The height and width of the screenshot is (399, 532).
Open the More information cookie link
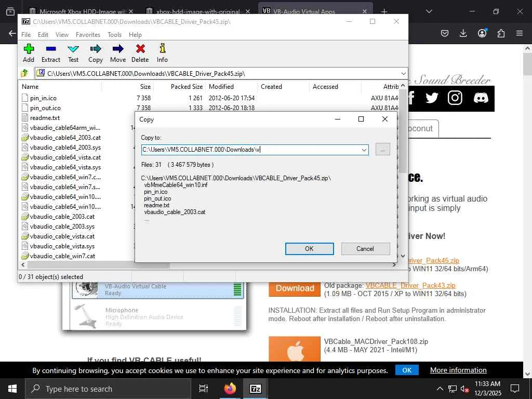pos(458,370)
